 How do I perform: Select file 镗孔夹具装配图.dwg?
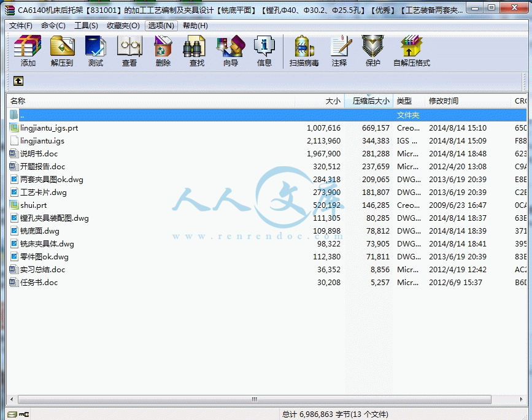54,218
